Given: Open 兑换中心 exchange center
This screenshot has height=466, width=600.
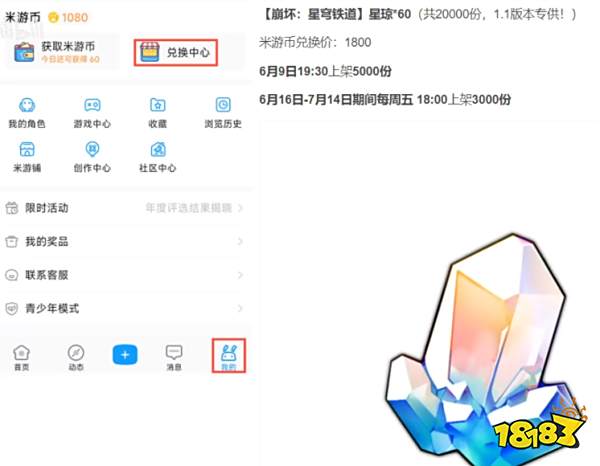Looking at the screenshot, I should pos(176,52).
